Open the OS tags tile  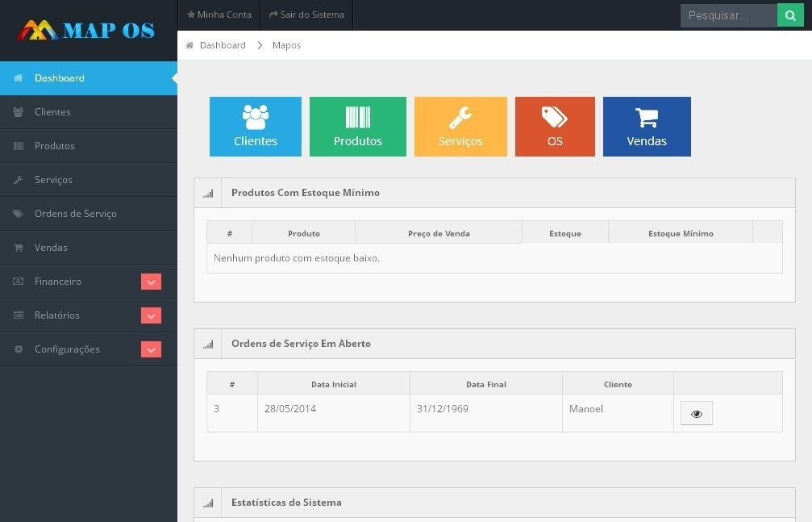[x=555, y=127]
